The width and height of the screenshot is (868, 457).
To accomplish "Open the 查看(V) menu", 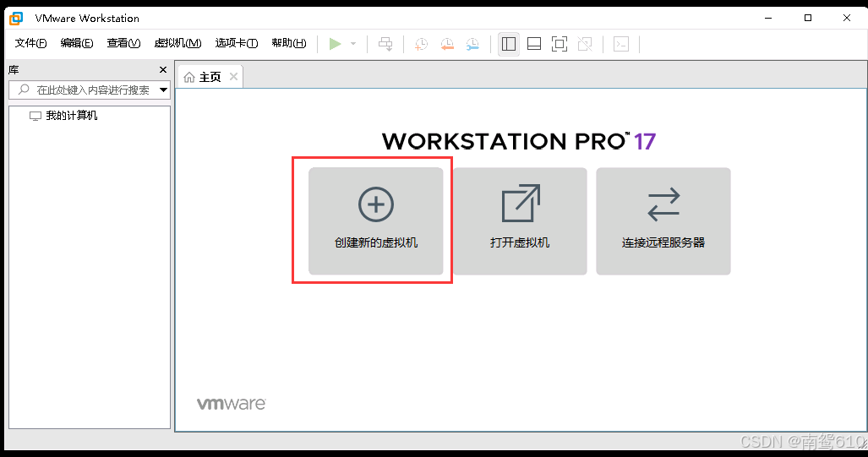I will (x=123, y=43).
